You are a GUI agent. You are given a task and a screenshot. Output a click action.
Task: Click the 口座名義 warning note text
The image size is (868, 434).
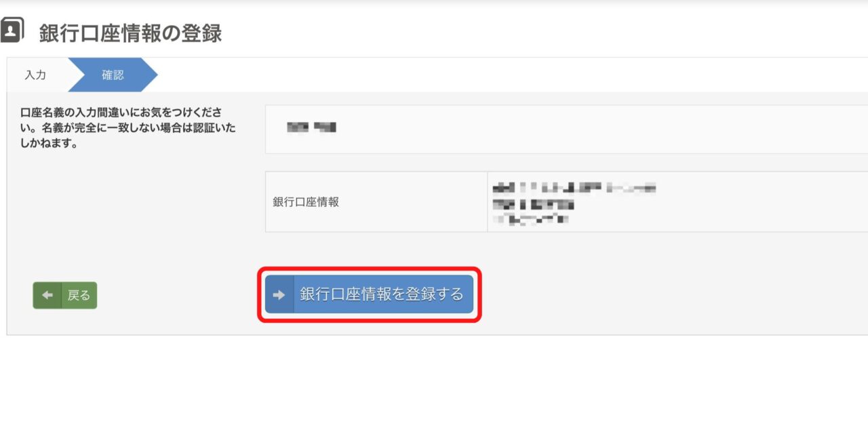point(129,127)
